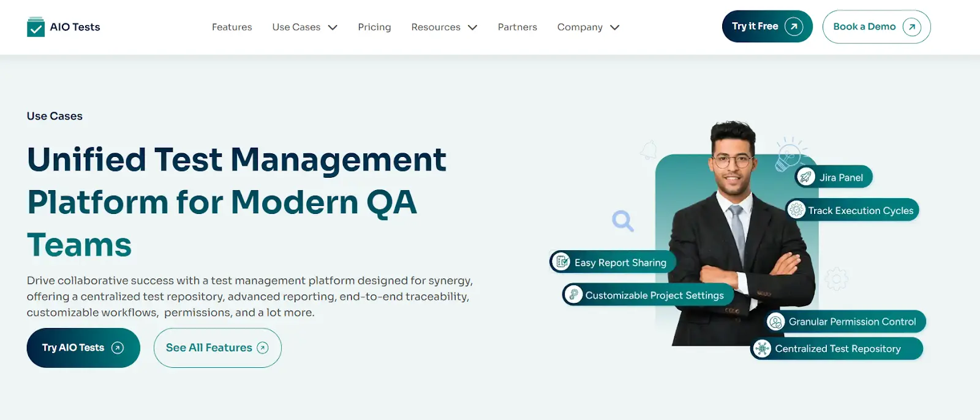The image size is (980, 420).
Task: Click the Book a Demo button
Action: [x=876, y=26]
